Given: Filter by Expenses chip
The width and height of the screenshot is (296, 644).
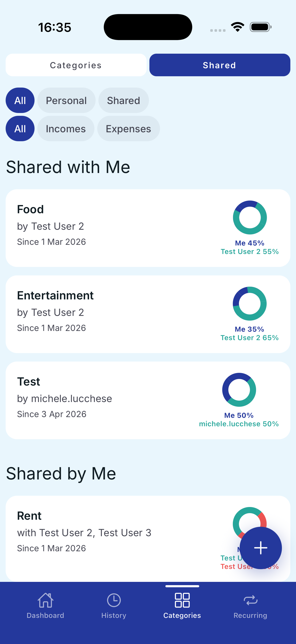Looking at the screenshot, I should tap(128, 129).
